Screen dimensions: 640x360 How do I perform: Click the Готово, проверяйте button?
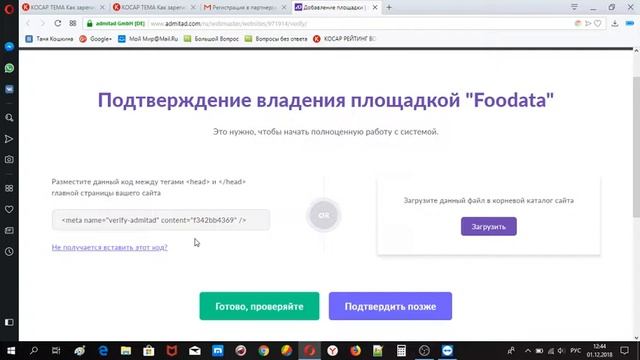(x=259, y=306)
